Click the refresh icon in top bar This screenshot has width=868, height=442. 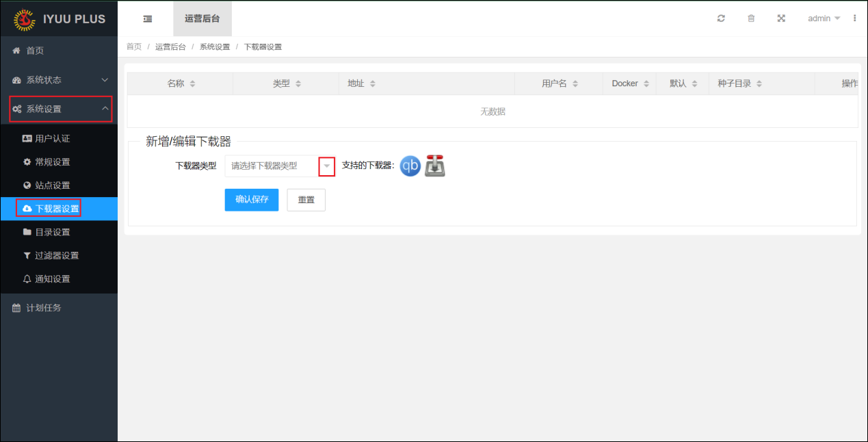(x=721, y=18)
